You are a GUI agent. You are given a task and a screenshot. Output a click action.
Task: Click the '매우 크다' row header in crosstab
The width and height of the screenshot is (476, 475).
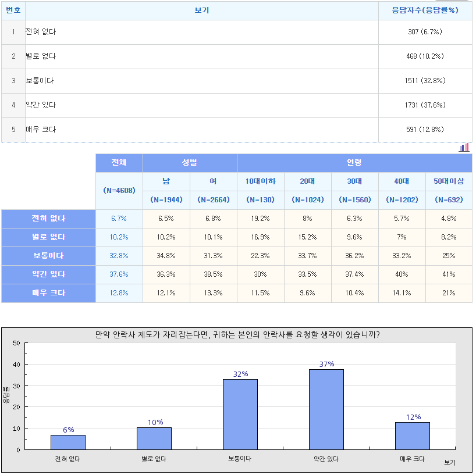click(48, 293)
